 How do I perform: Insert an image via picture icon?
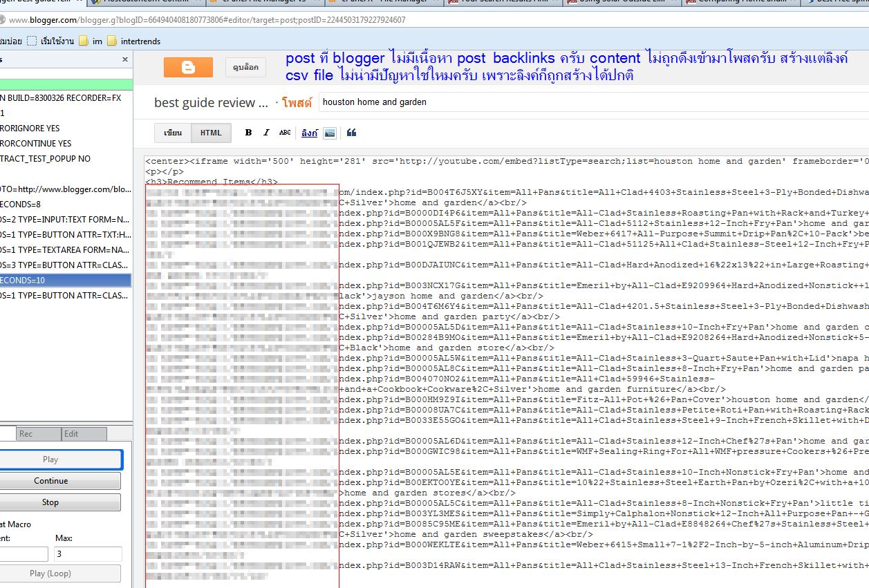(x=330, y=133)
